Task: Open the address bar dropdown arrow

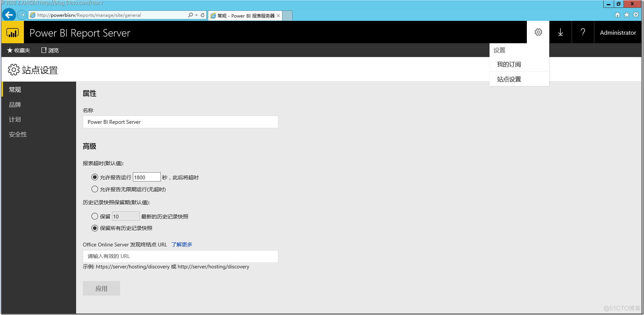Action: pyautogui.click(x=197, y=15)
